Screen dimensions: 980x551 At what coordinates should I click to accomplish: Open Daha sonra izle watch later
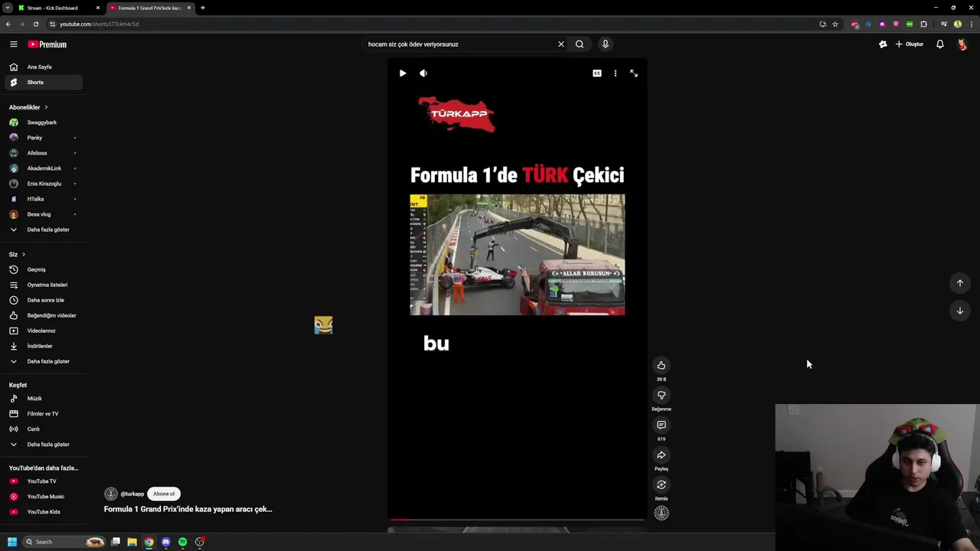coord(44,300)
